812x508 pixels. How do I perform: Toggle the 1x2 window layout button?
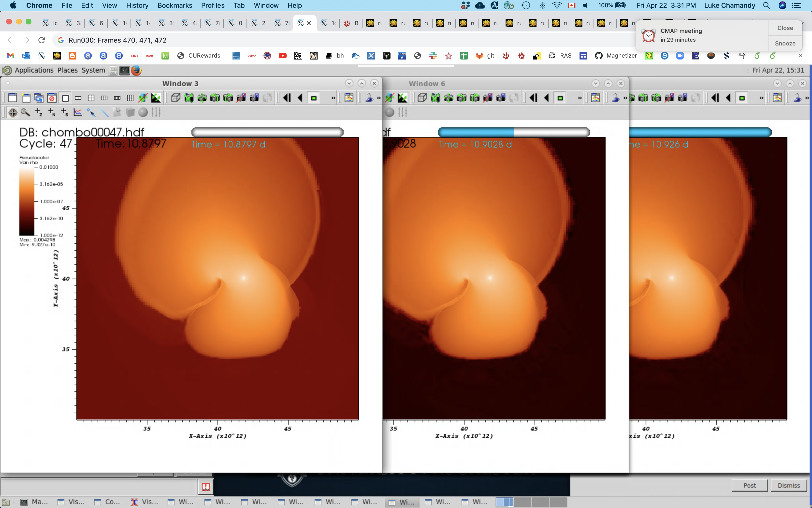click(78, 98)
